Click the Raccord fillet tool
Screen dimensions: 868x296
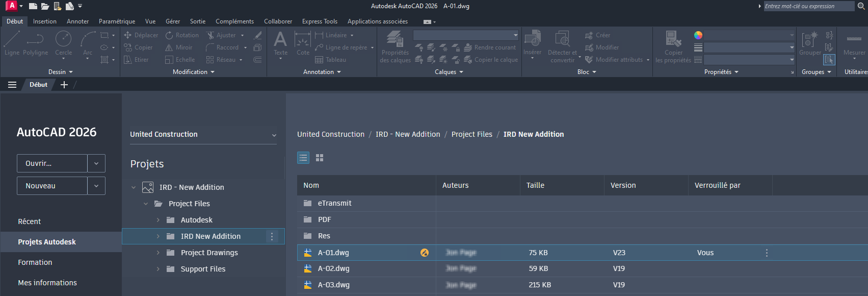point(222,47)
